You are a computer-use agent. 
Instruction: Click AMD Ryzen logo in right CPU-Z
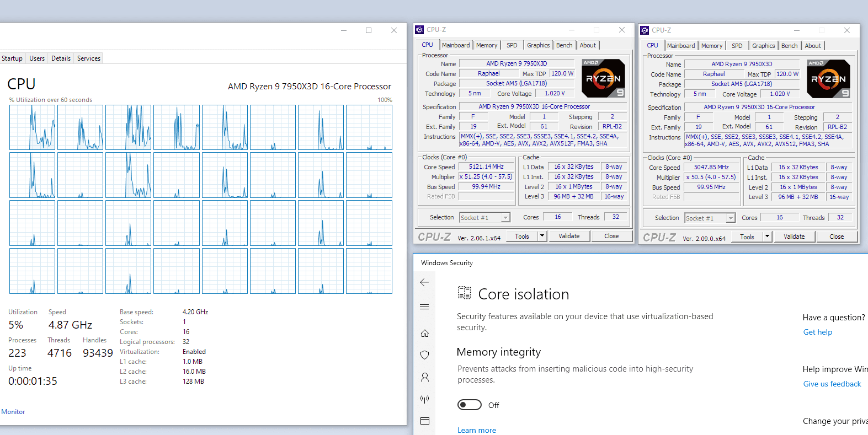[829, 79]
